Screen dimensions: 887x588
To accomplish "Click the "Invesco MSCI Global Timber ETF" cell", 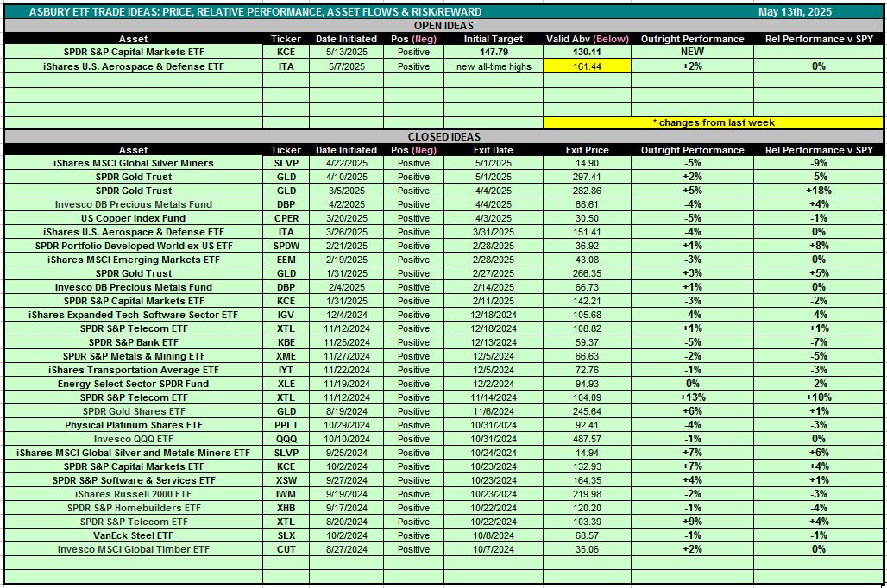I will pos(134,549).
